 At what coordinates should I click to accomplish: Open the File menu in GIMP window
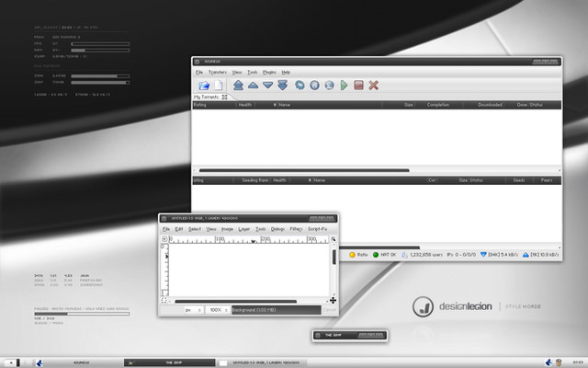pos(166,229)
